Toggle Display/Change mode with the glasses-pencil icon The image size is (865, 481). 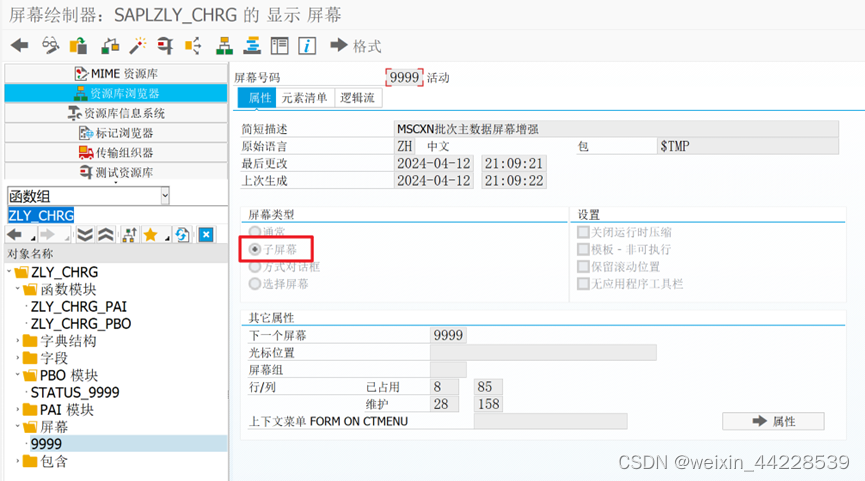tap(50, 45)
